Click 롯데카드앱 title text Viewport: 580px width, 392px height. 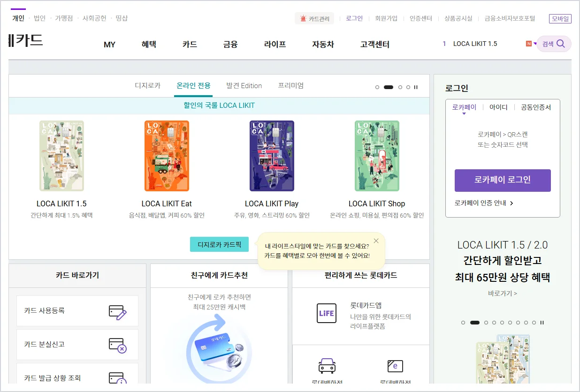366,305
